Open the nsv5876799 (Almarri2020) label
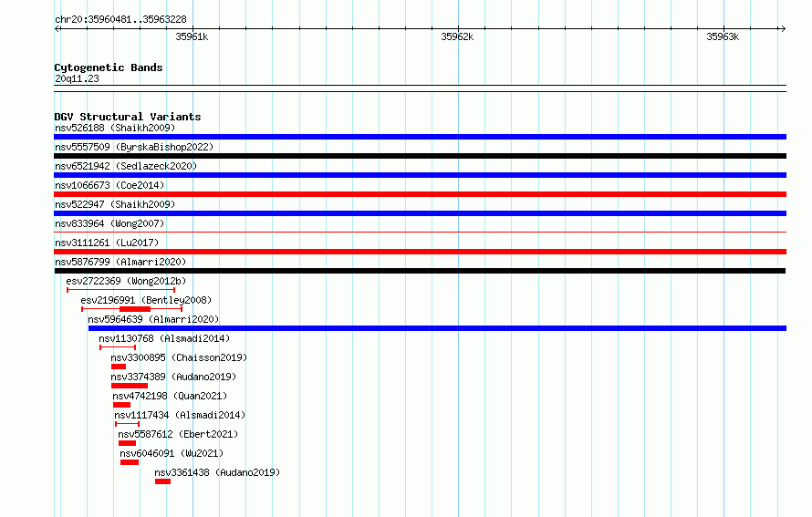The height and width of the screenshot is (517, 812). coord(120,262)
